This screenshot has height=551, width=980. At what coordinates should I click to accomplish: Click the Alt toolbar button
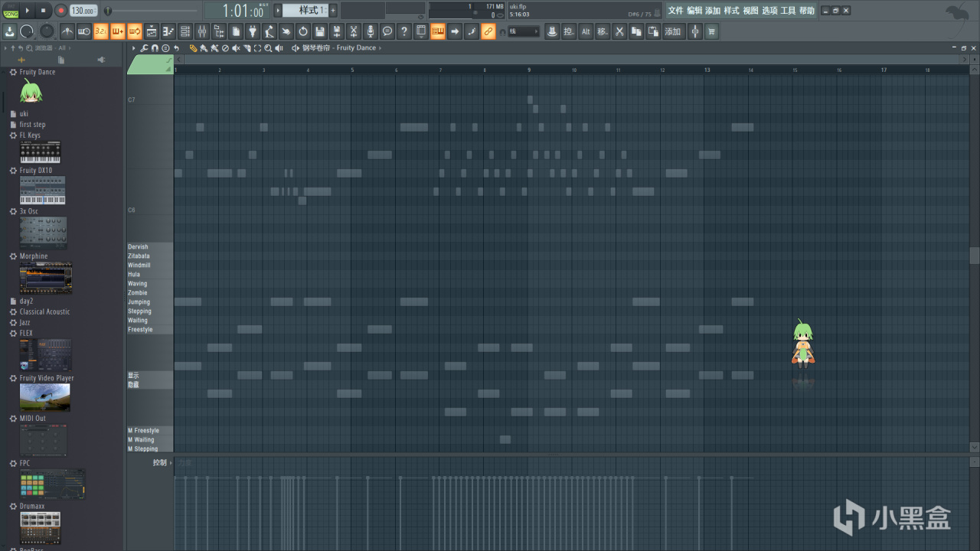point(586,31)
